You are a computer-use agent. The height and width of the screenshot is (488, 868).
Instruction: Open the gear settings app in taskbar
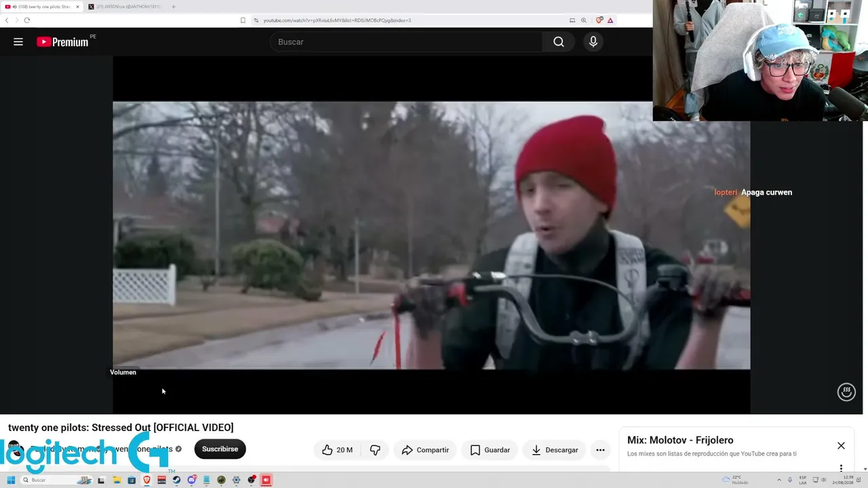tap(236, 480)
